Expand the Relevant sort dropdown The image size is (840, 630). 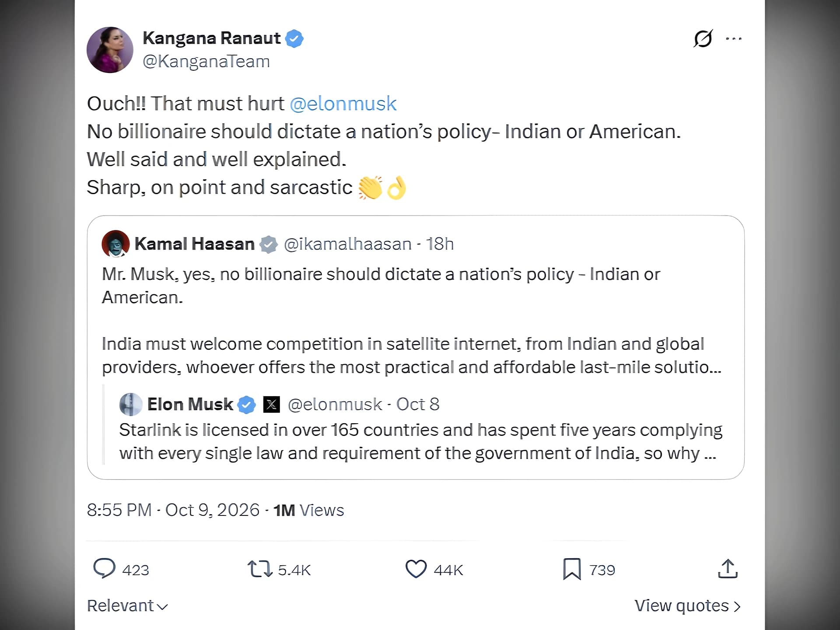[x=127, y=606]
